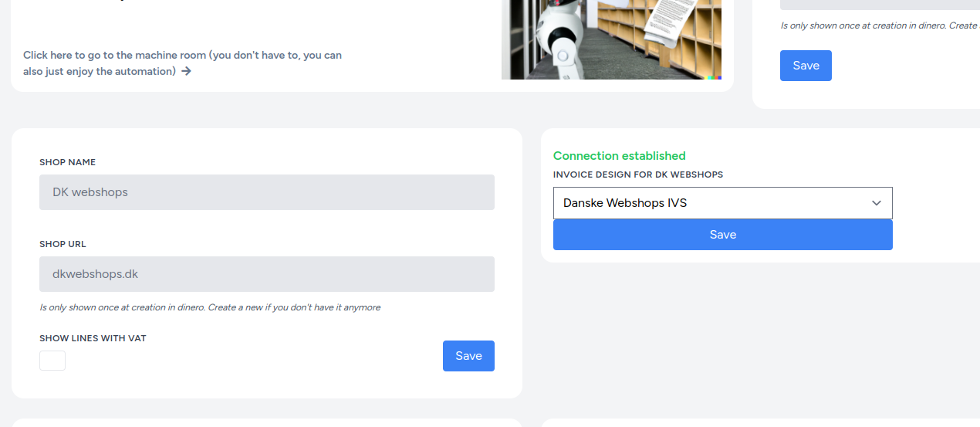Click the robot archive illustration
The image size is (980, 427).
pos(610,39)
